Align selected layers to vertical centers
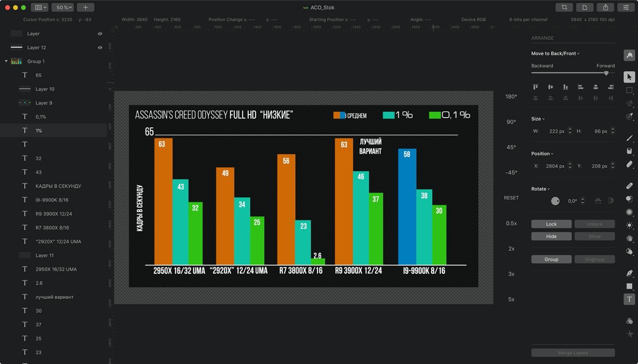 (x=550, y=87)
